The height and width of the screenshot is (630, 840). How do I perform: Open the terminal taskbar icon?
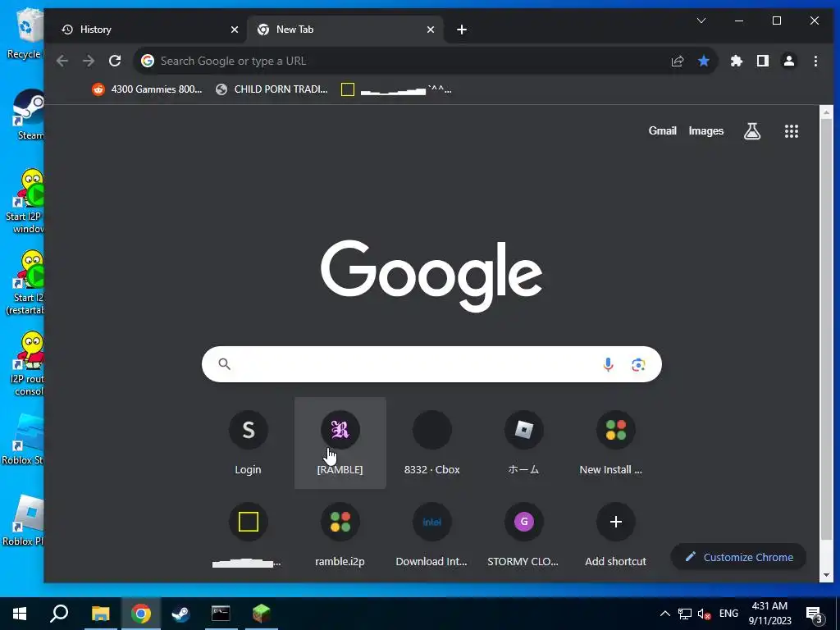click(221, 614)
